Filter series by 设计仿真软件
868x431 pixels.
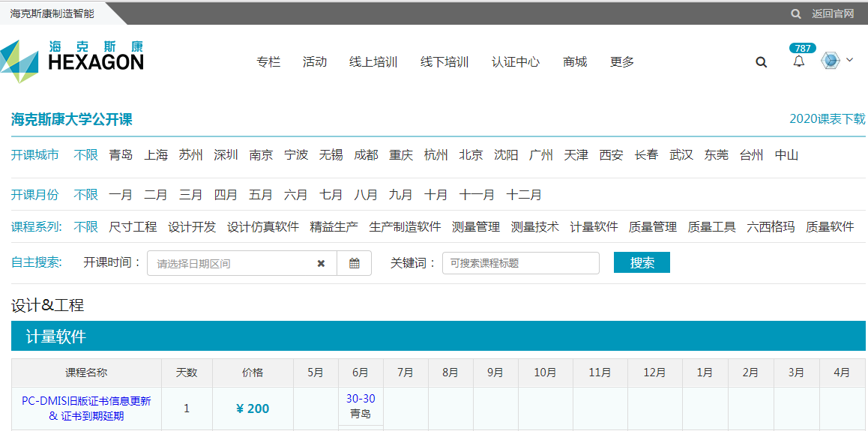[x=264, y=227]
